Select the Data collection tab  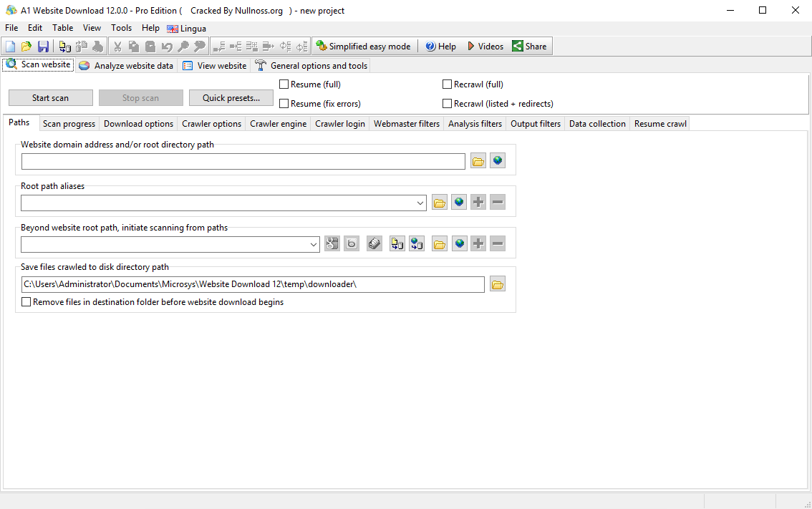597,124
